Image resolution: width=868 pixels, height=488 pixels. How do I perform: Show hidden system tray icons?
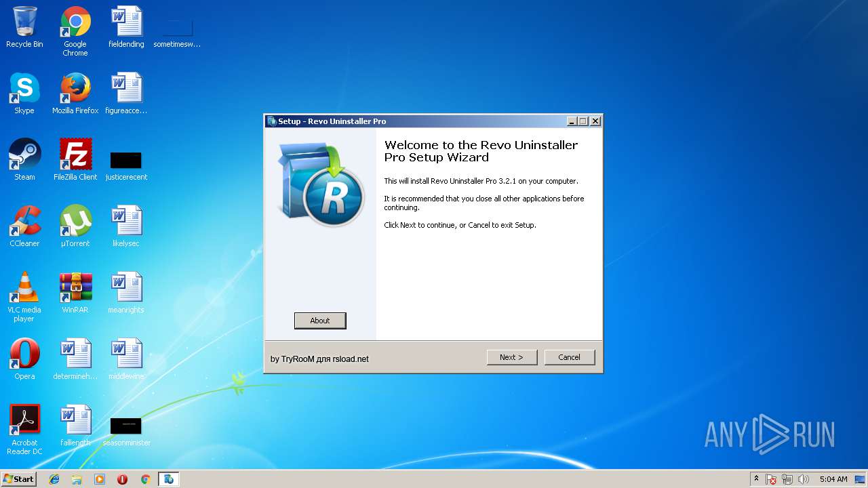click(x=757, y=479)
